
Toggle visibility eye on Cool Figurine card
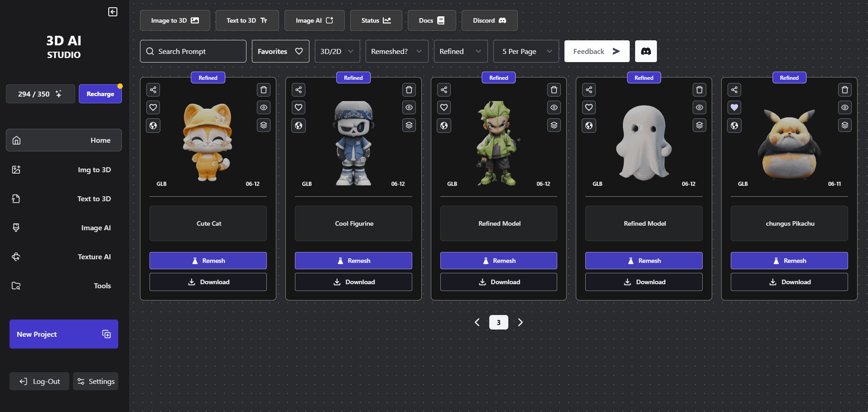click(409, 107)
